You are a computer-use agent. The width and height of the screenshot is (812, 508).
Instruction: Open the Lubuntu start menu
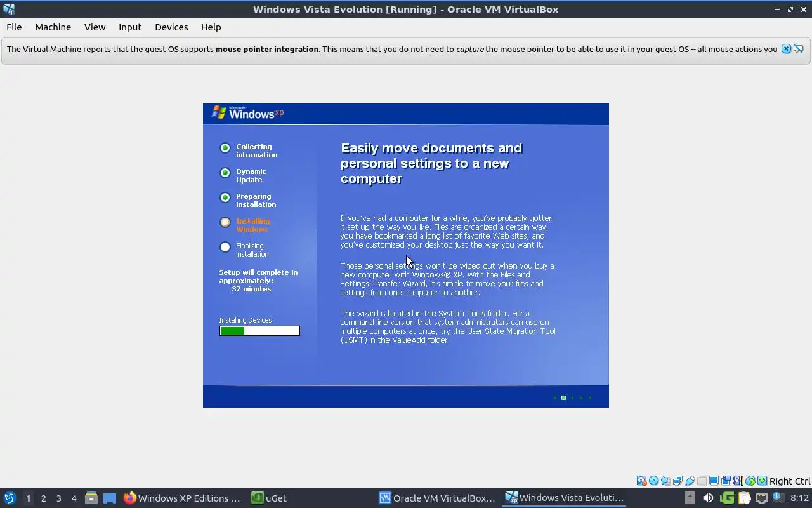10,498
